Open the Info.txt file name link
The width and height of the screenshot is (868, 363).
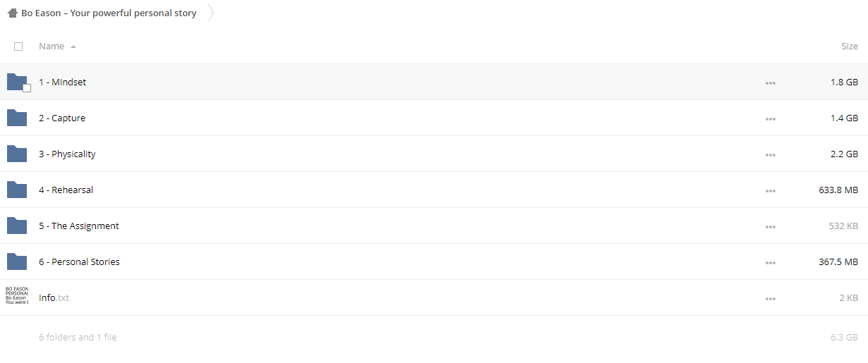[54, 297]
